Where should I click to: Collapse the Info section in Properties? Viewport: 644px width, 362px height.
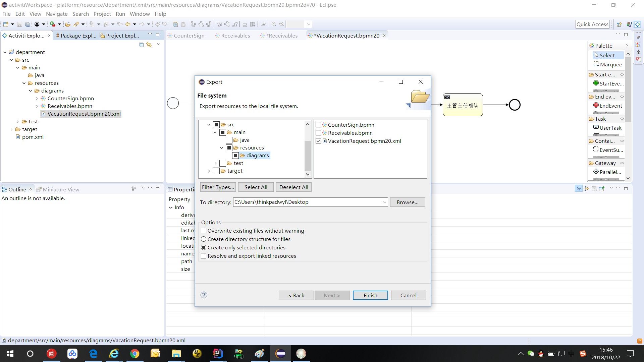(171, 207)
